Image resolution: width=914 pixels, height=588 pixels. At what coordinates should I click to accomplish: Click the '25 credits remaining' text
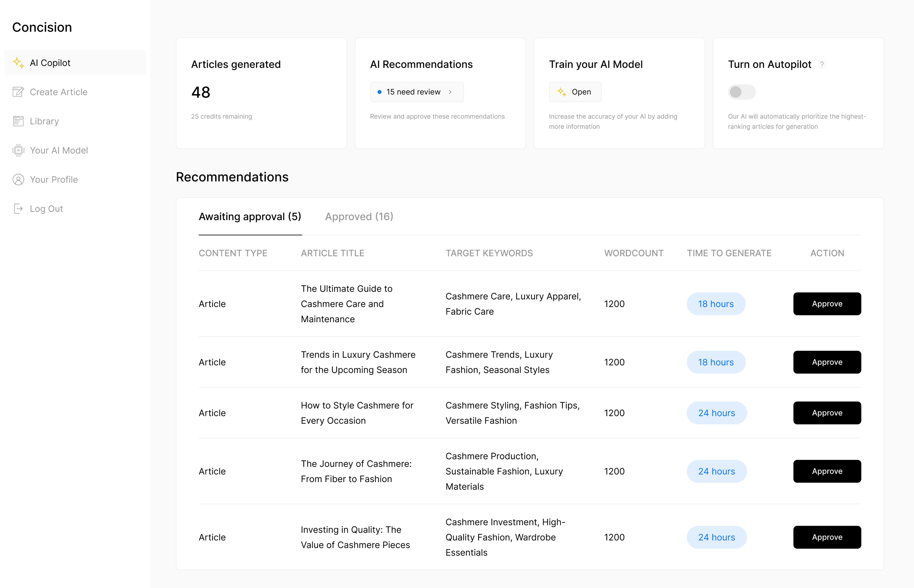(222, 116)
